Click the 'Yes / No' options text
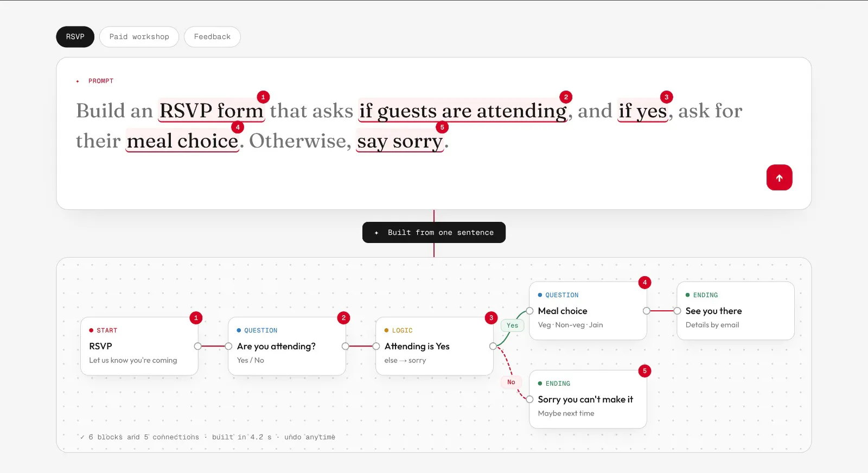The width and height of the screenshot is (868, 473). tap(251, 360)
